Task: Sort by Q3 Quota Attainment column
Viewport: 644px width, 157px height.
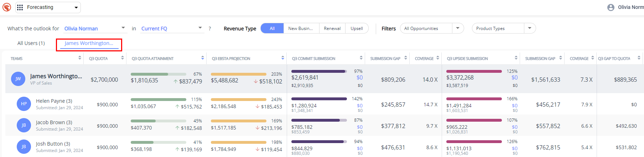Action: point(202,58)
